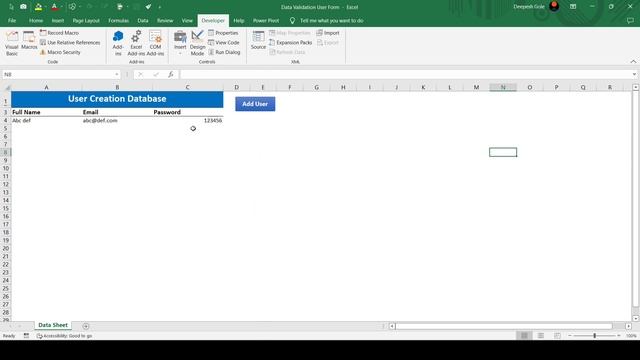Click the camera icon in quick access toolbar

(24, 7)
